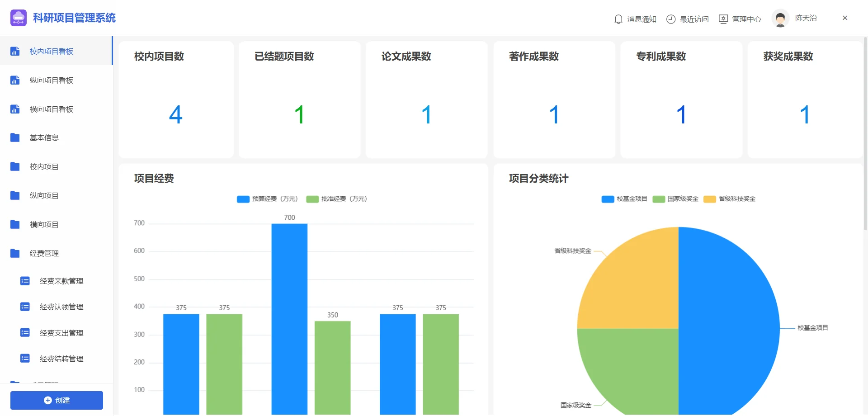This screenshot has height=416, width=868.
Task: Expand the 横向项目 menu group
Action: click(x=56, y=224)
